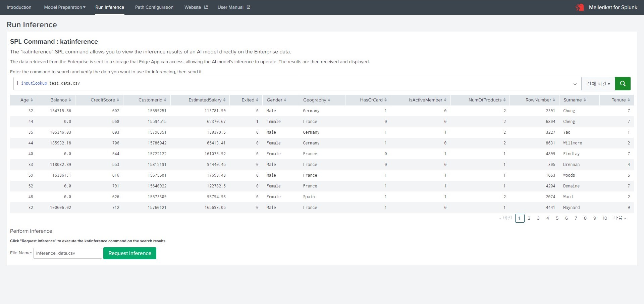Select the Run Inference tab
This screenshot has height=304, width=644.
[110, 7]
